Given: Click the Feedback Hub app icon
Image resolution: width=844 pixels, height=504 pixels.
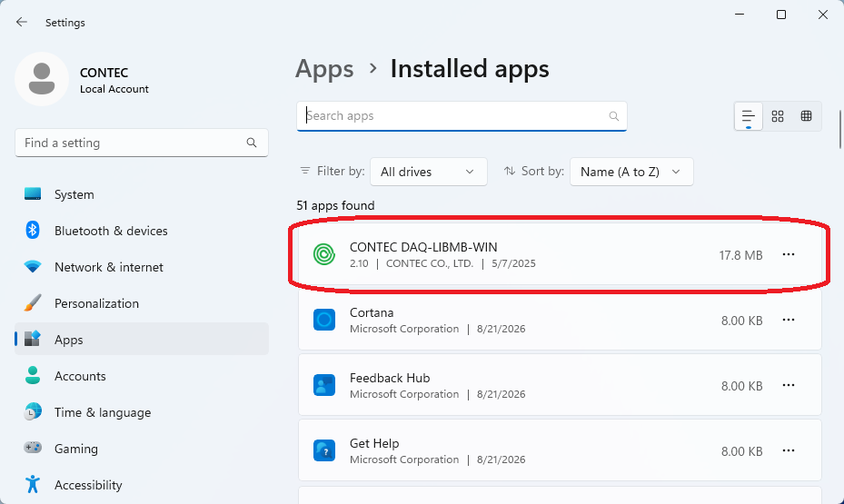Looking at the screenshot, I should click(x=324, y=386).
